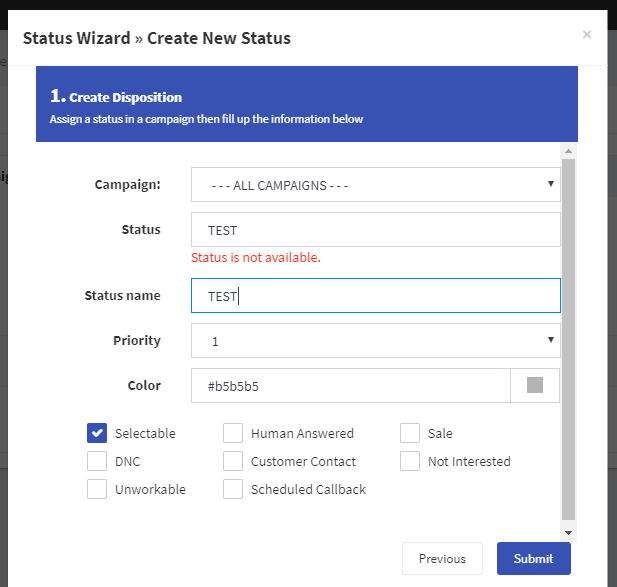The height and width of the screenshot is (587, 617).
Task: Click the scrollbar up arrow
Action: [568, 151]
